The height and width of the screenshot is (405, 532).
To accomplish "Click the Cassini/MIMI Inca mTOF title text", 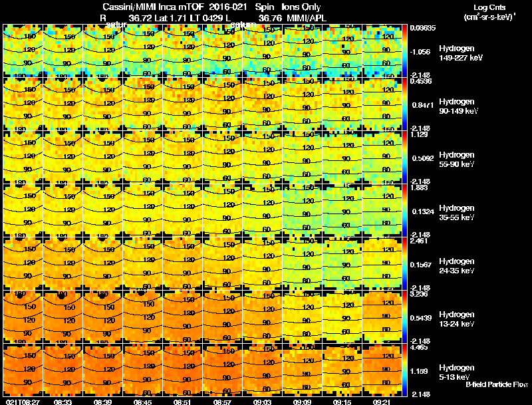I will [153, 7].
